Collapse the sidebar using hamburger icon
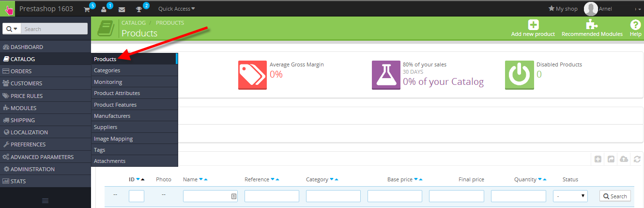This screenshot has width=644, height=208. pos(45,201)
